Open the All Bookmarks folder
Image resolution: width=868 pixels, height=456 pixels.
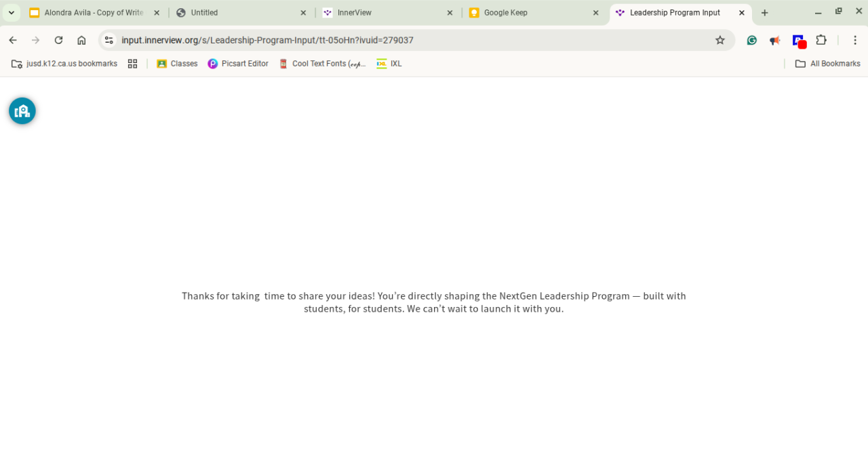click(x=827, y=64)
